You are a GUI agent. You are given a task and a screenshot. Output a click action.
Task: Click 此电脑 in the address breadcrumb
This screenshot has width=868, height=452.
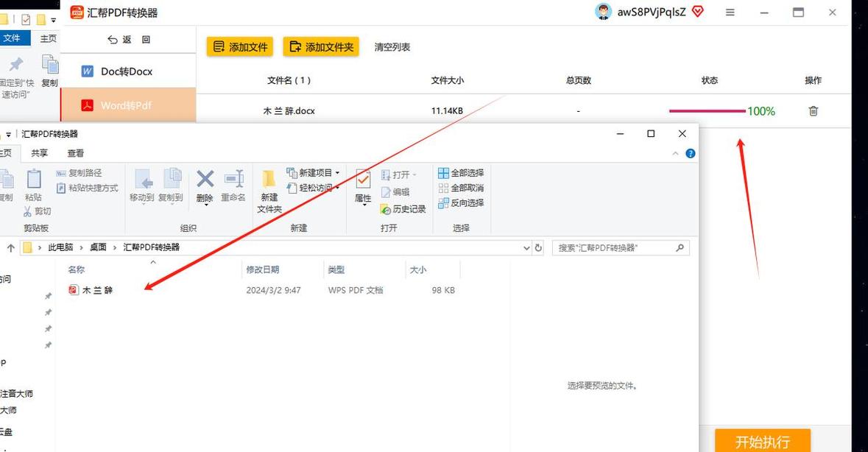(x=61, y=247)
